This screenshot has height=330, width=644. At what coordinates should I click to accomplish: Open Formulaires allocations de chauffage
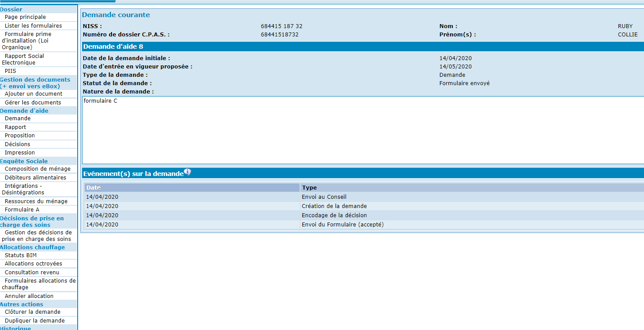(39, 284)
